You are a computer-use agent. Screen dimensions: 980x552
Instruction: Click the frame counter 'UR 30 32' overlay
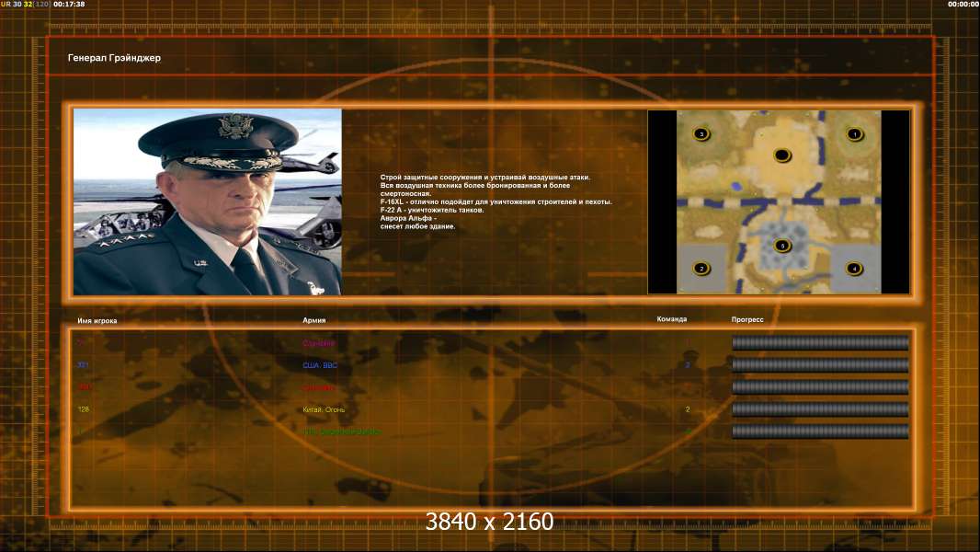[25, 4]
